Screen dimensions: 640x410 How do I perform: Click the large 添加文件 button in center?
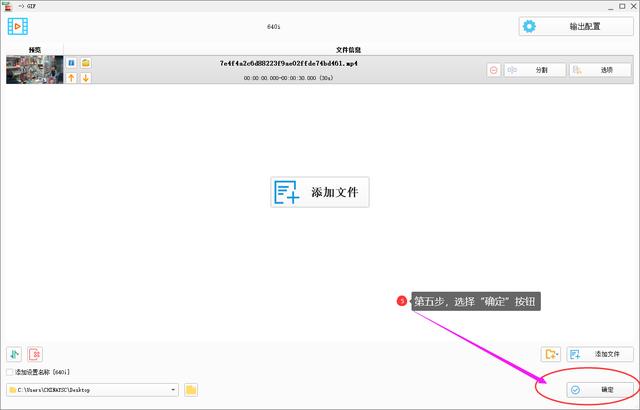click(320, 192)
